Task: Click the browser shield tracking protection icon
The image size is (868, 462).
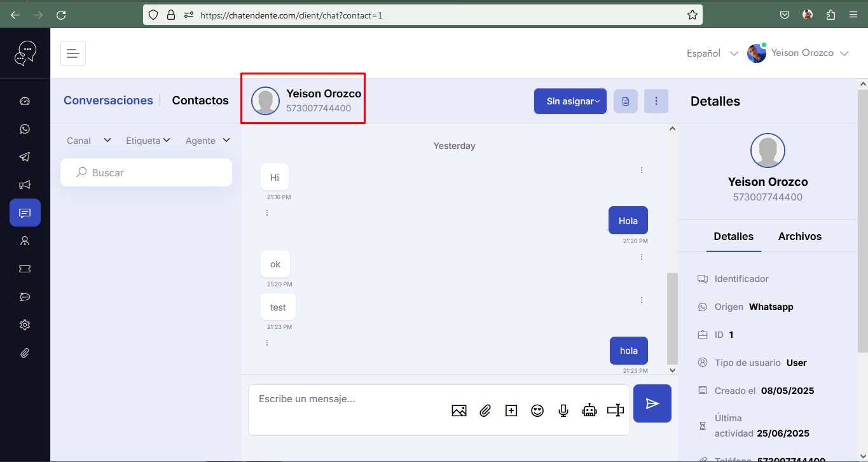Action: (153, 15)
